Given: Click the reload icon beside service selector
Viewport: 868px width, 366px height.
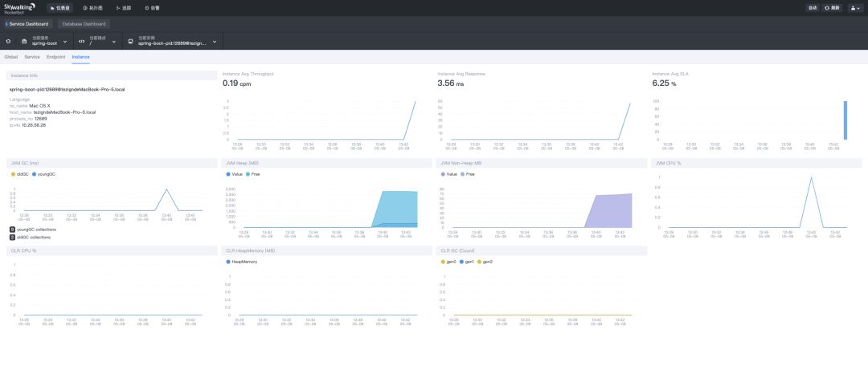Looking at the screenshot, I should coord(8,42).
